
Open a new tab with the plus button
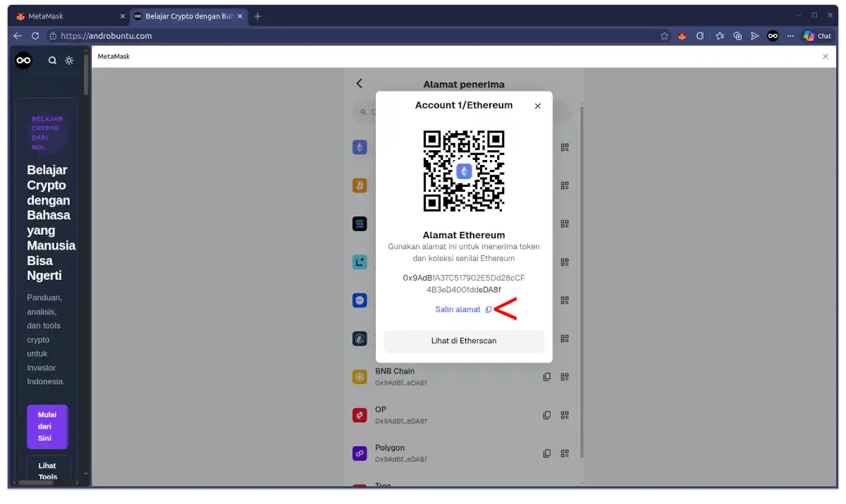[257, 16]
